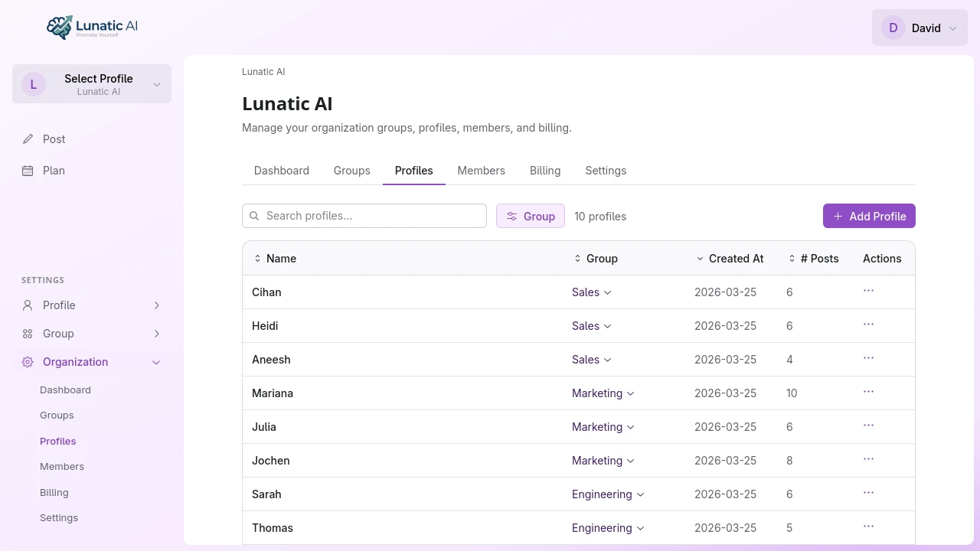Sort table by Created At column
The width and height of the screenshot is (980, 551).
[x=730, y=259]
